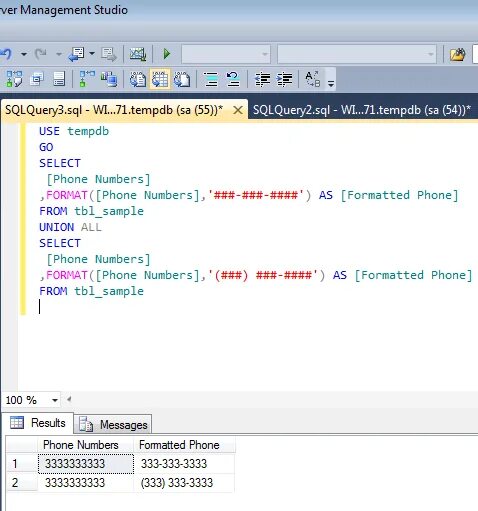Expand the SQL Editor toolbar options arrow

click(x=331, y=84)
